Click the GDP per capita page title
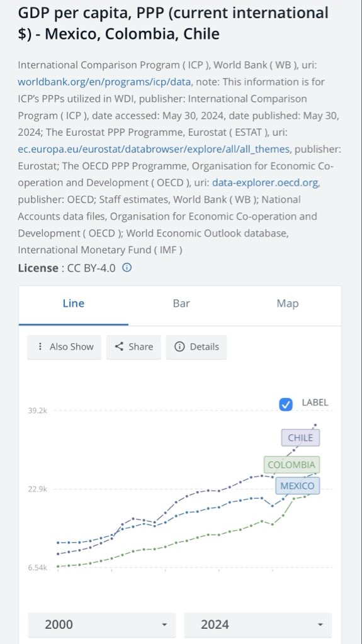Image resolution: width=362 pixels, height=644 pixels. [x=173, y=23]
